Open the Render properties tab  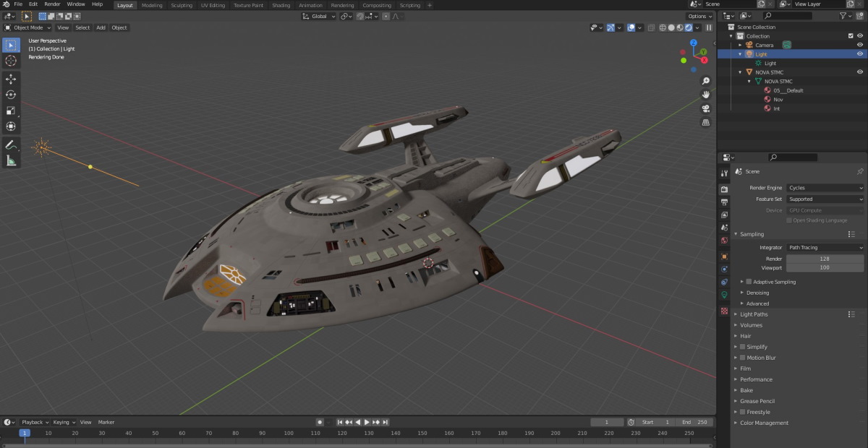pos(724,189)
